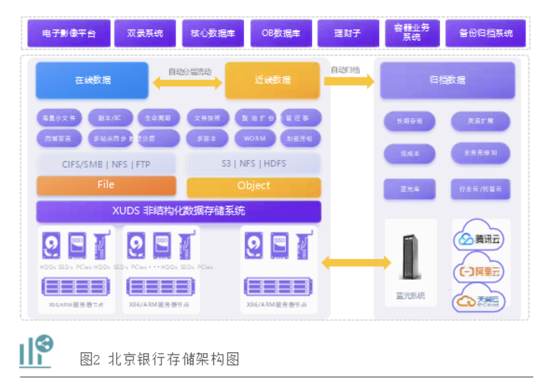Image resolution: width=555 pixels, height=392 pixels.
Task: Select the OB数据库 box
Action: pos(281,33)
